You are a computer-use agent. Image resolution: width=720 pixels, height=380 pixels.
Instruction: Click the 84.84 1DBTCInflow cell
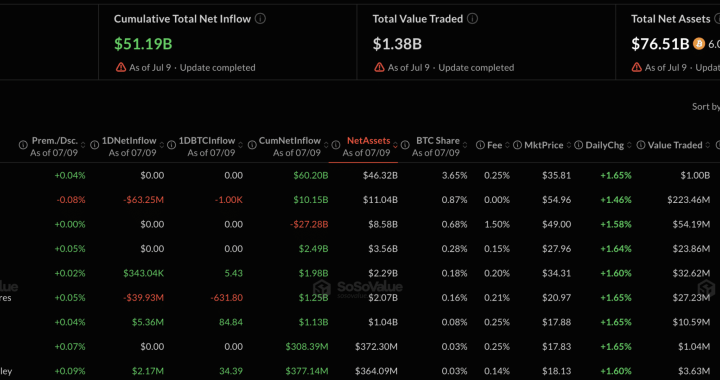pyautogui.click(x=231, y=322)
